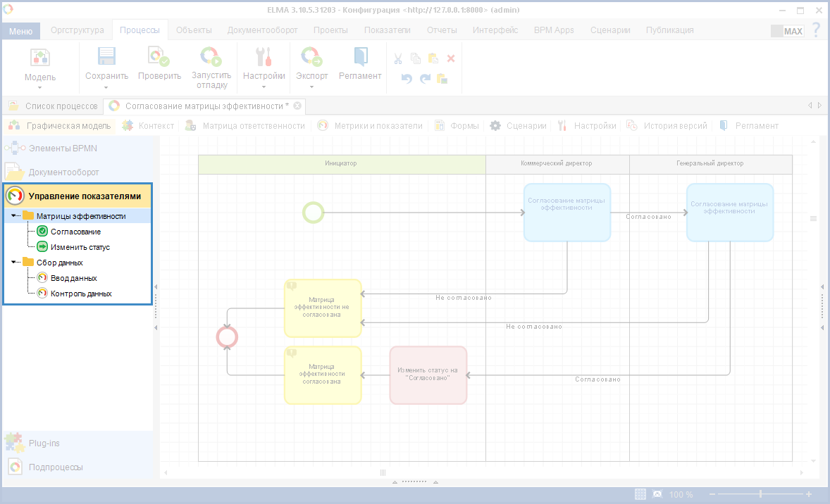Click the red X delete icon
Viewport: 830px width, 504px height.
click(x=451, y=58)
